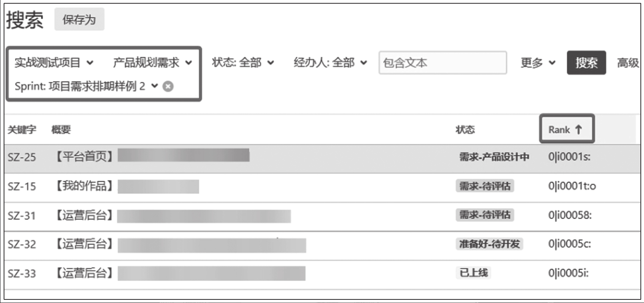The image size is (644, 303).
Task: Sort by the 概要 column header
Action: pos(61,130)
